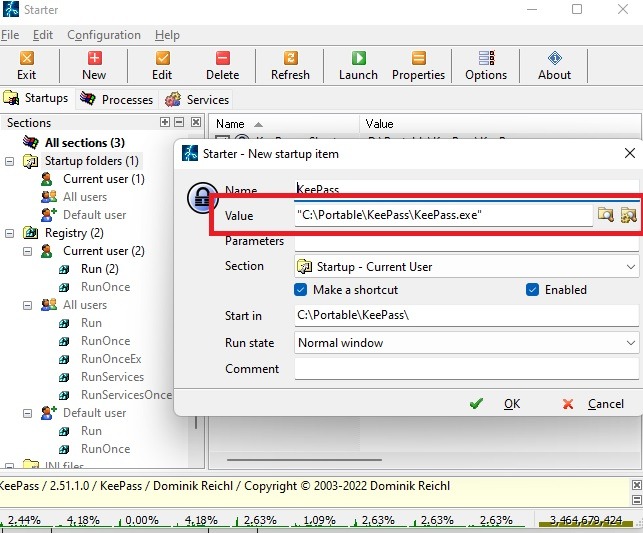This screenshot has height=533, width=643.
Task: Click the Launch toolbar icon
Action: pyautogui.click(x=358, y=66)
